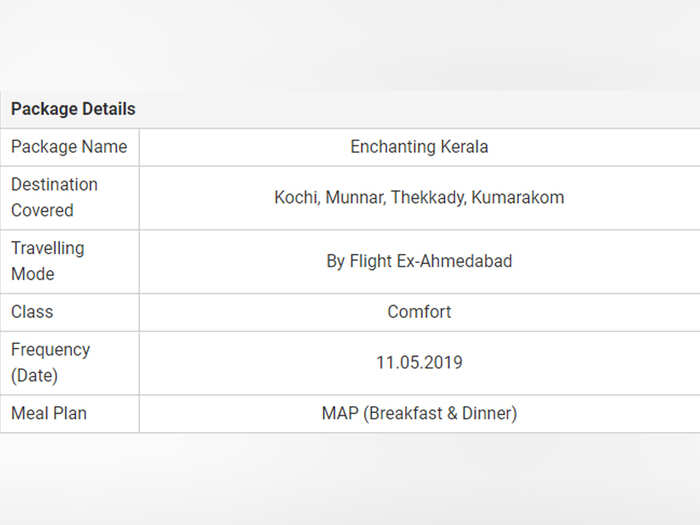700x525 pixels.
Task: Click the By Flight Ex-Ahmedabad value
Action: click(x=419, y=261)
